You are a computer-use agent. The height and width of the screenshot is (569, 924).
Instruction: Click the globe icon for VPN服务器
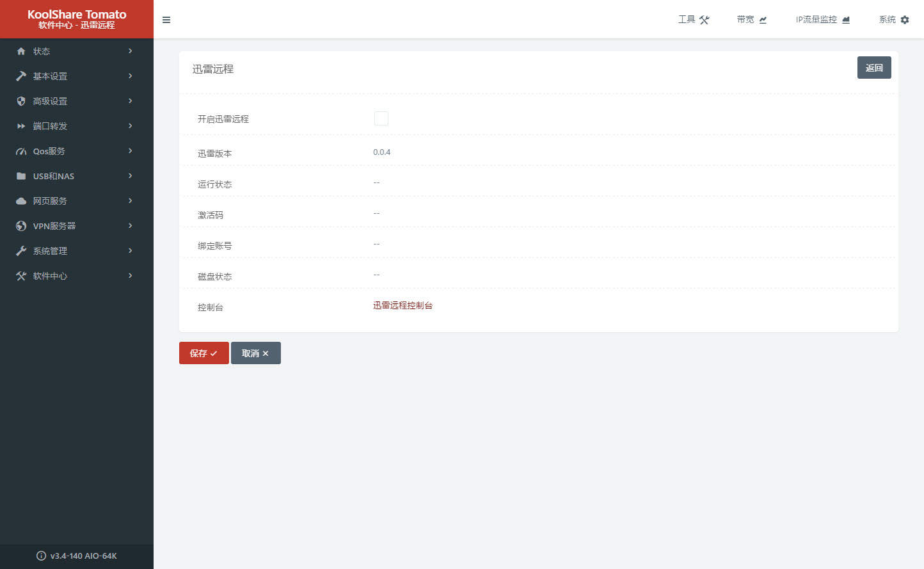21,226
